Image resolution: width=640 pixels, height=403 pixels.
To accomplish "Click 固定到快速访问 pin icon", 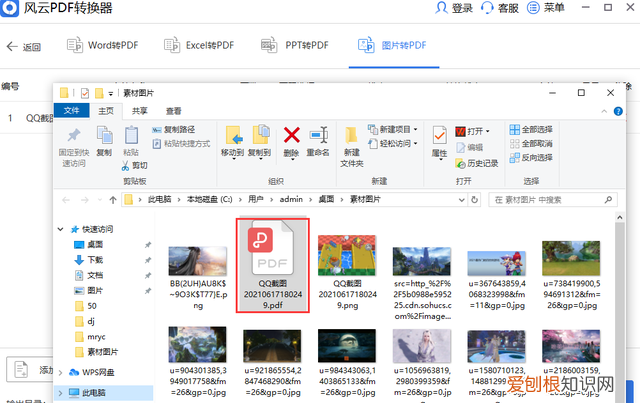I will point(74,135).
